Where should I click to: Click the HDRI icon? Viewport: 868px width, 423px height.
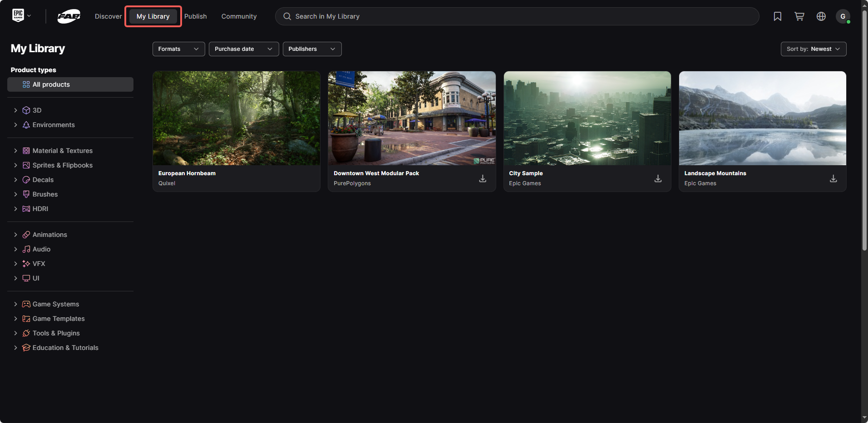(x=26, y=209)
